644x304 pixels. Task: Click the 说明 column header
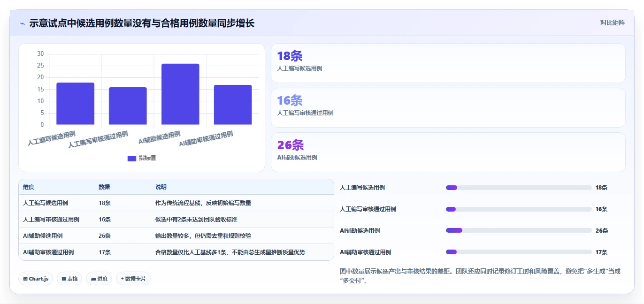[161, 187]
